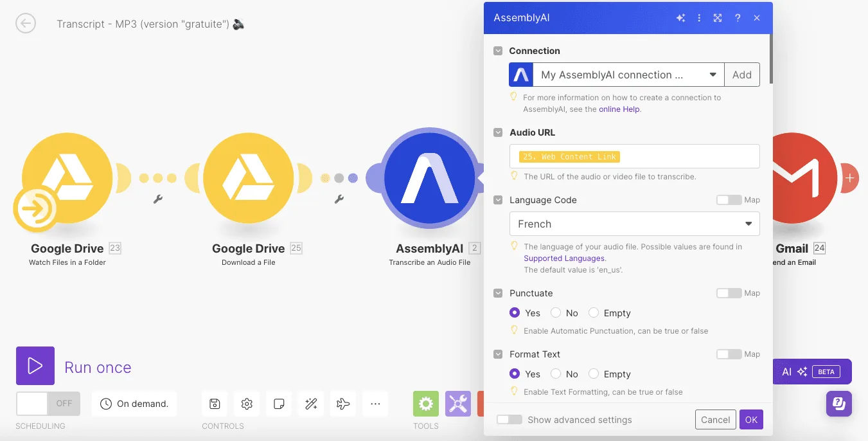Open more controls ellipsis menu

tap(375, 404)
